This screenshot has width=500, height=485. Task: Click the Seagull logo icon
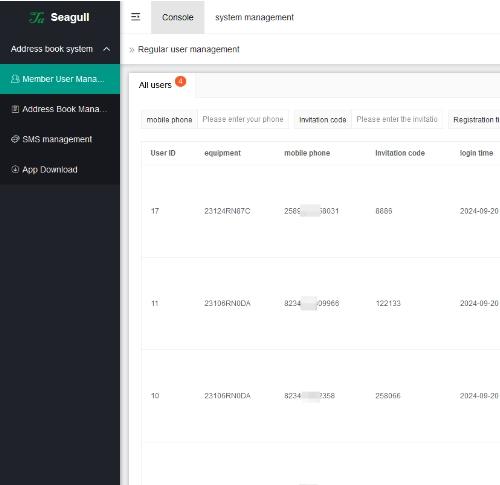[x=36, y=17]
